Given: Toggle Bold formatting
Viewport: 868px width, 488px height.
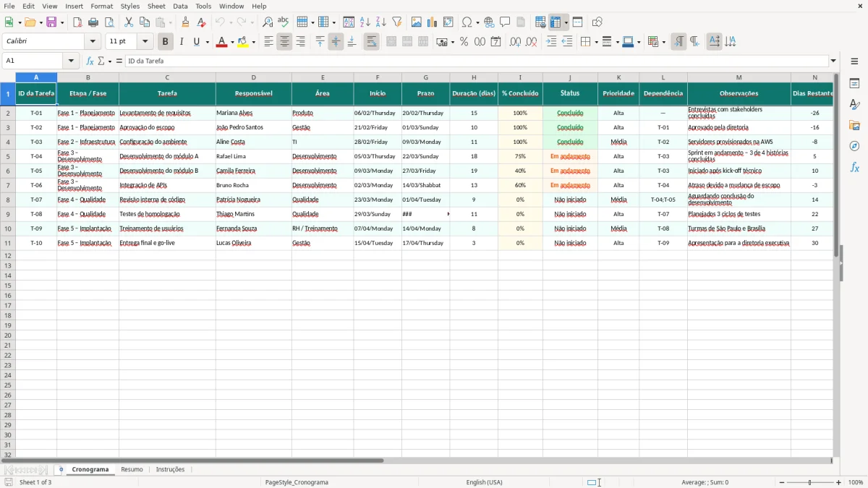Looking at the screenshot, I should [166, 42].
